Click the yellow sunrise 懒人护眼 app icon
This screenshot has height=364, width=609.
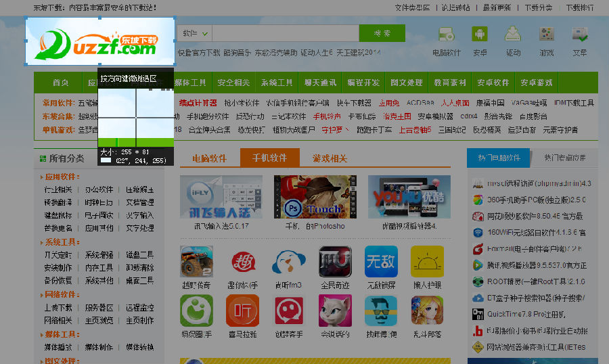[x=427, y=261]
